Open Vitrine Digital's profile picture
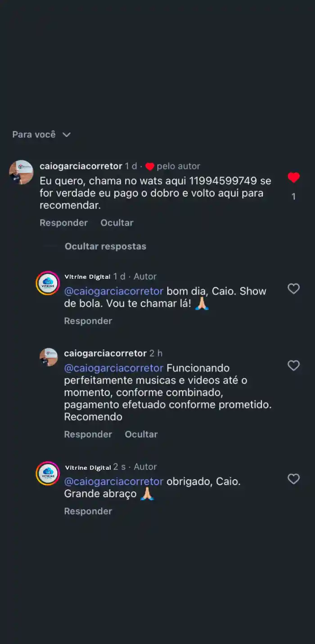 coord(48,283)
